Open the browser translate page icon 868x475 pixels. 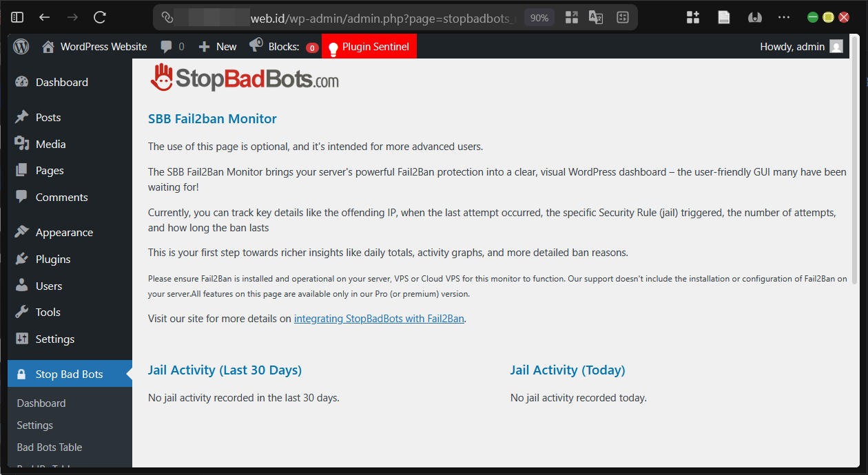pos(595,17)
